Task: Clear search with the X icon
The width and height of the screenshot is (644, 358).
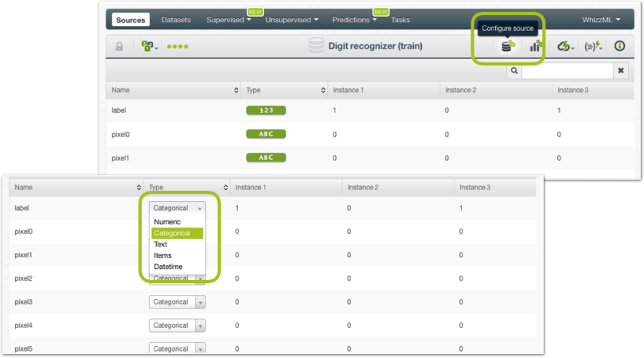Action: (621, 71)
